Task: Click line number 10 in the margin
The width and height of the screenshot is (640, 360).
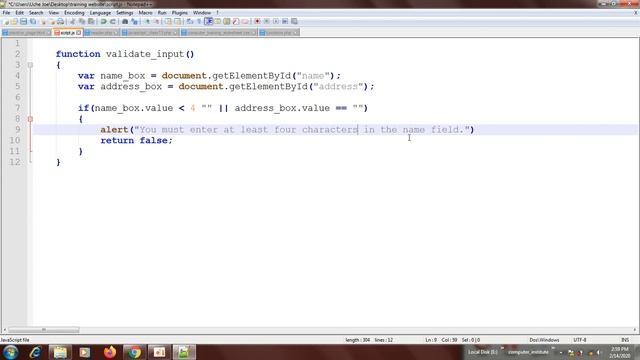Action: 15,140
